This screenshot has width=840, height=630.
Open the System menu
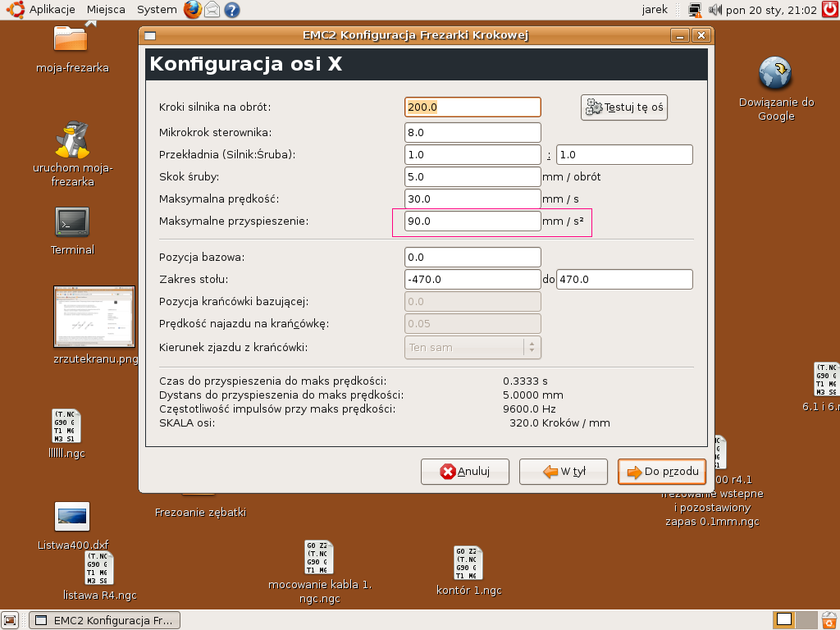point(157,10)
